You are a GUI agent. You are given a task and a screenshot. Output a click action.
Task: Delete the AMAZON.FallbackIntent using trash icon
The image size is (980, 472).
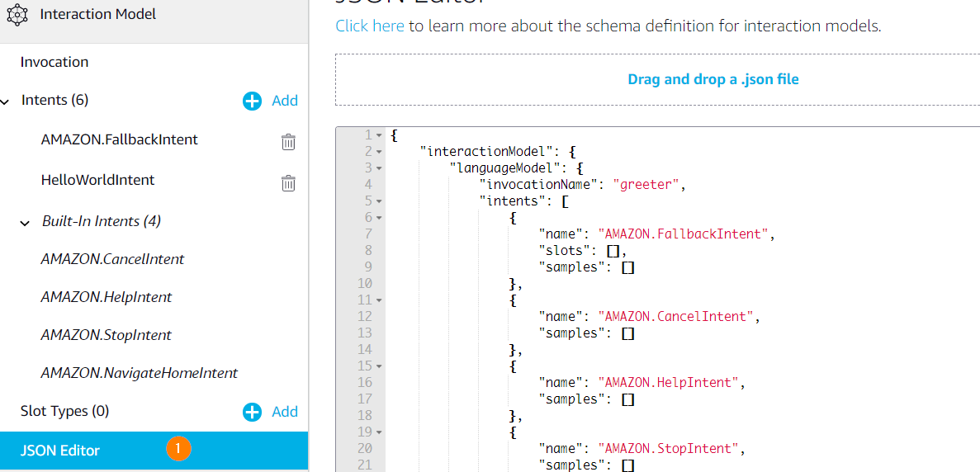288,143
